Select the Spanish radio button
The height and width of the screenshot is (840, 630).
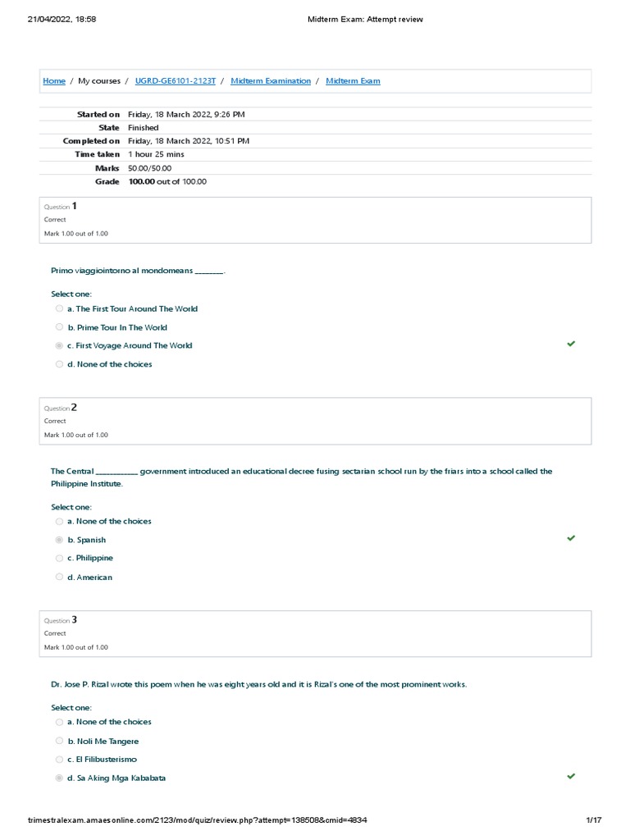point(59,540)
